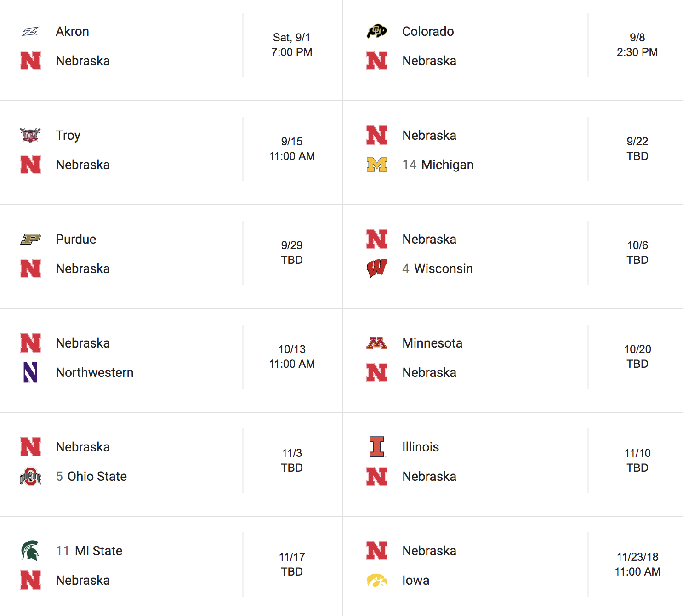Image resolution: width=683 pixels, height=616 pixels.
Task: Select the 10/13 11:00 AM Northwestern game time
Action: coord(292,356)
